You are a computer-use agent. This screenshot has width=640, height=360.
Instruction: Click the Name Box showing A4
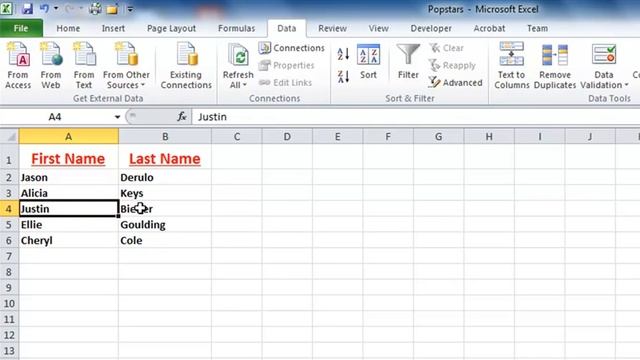[55, 117]
